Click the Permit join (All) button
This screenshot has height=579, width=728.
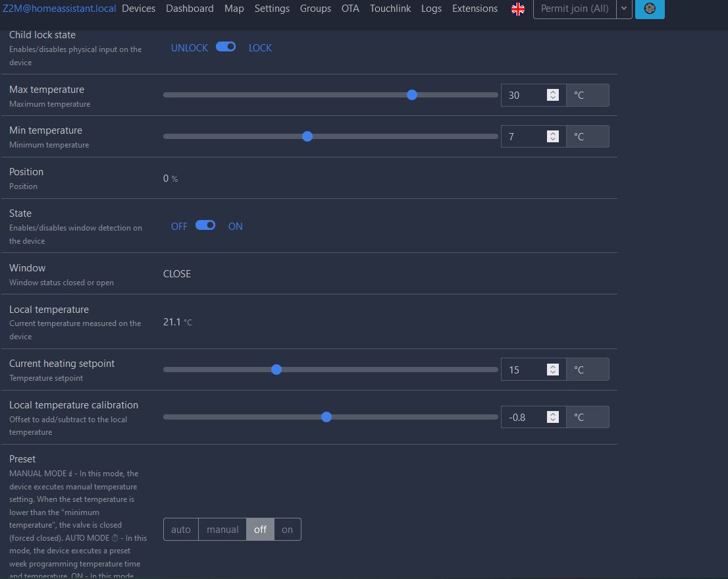coord(575,9)
